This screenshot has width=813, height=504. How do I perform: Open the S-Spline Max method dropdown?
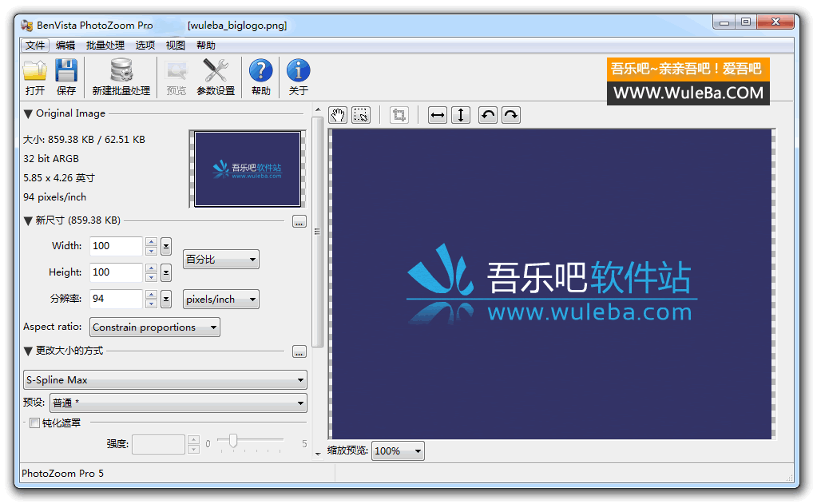tap(165, 380)
